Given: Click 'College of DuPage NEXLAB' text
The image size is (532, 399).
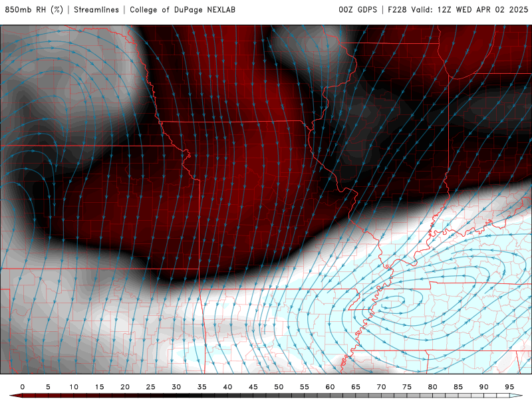Looking at the screenshot, I should (182, 9).
